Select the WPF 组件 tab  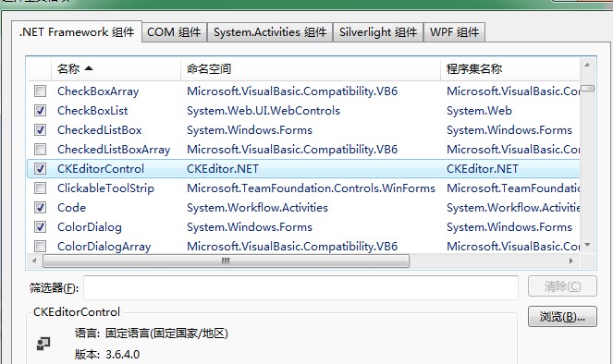coord(454,32)
